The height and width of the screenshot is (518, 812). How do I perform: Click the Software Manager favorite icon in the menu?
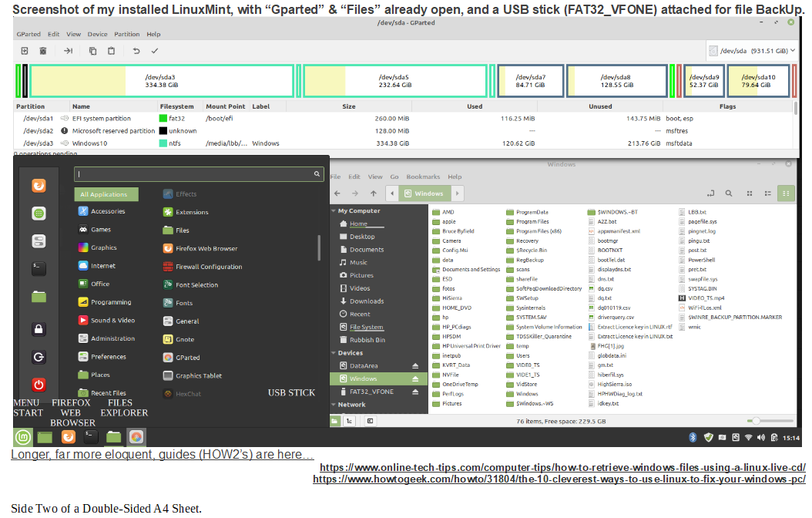(39, 214)
